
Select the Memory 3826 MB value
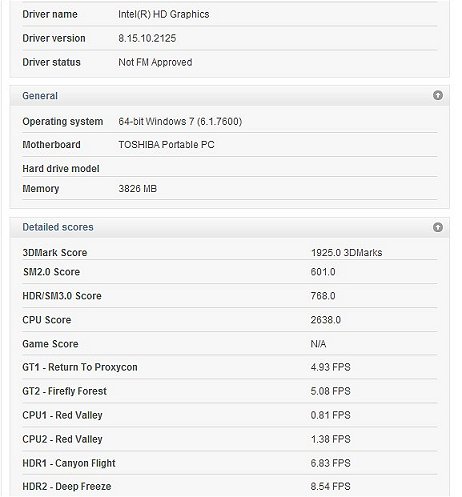(137, 188)
